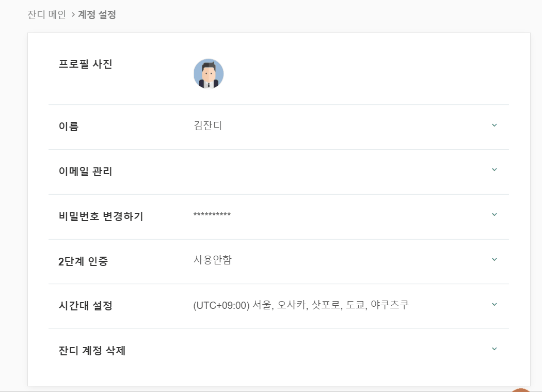Click the name value 김잔디
Viewport: 542px width, 392px height.
[x=208, y=126]
